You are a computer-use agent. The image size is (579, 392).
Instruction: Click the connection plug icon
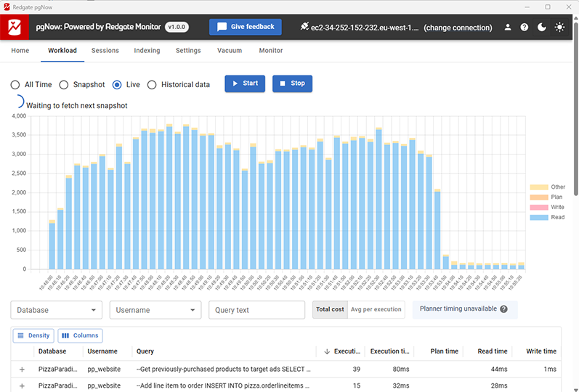click(304, 27)
